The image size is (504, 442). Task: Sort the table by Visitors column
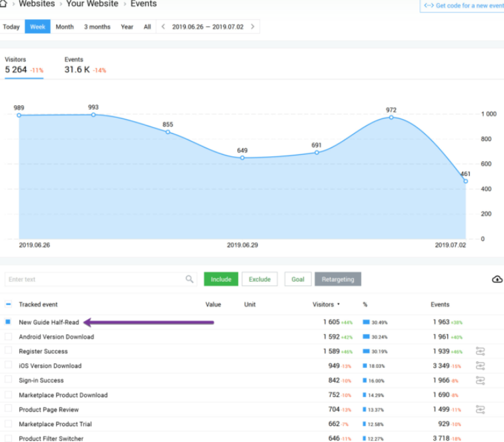click(x=325, y=304)
